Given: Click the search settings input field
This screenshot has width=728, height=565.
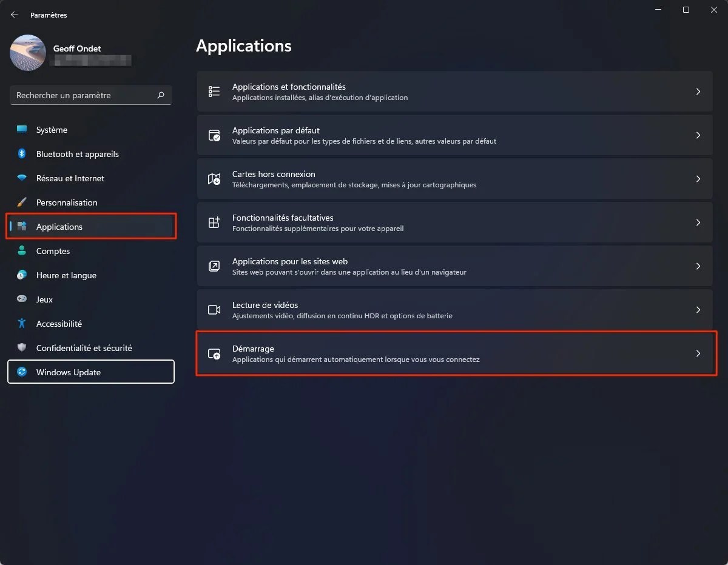Looking at the screenshot, I should pyautogui.click(x=85, y=95).
